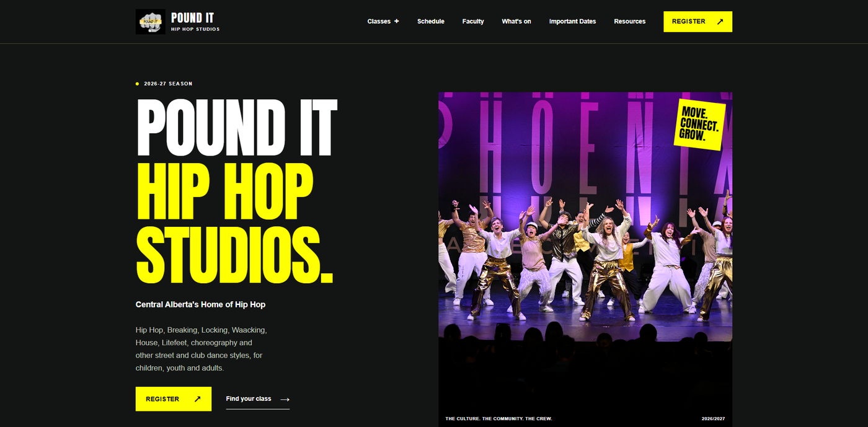Open the What's on menu item

tap(516, 21)
